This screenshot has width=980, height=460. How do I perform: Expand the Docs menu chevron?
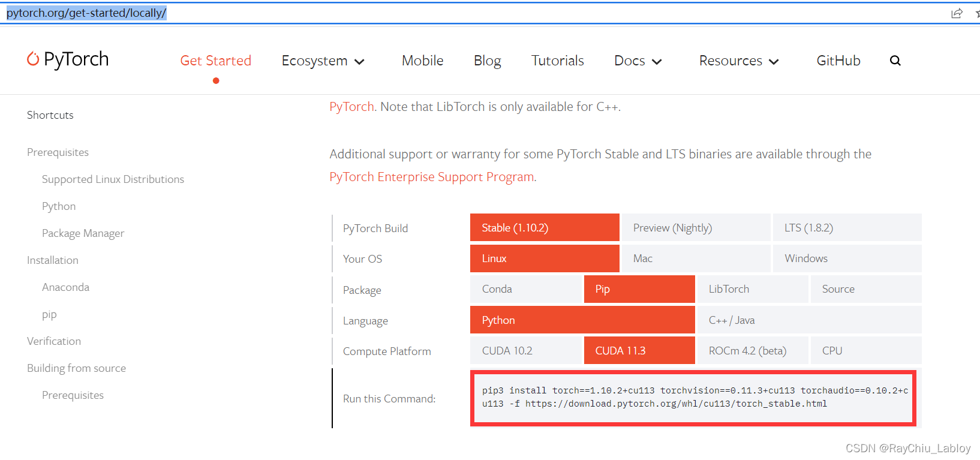pos(657,62)
